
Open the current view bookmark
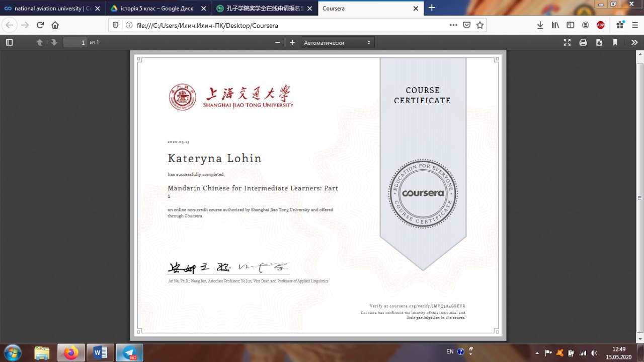tap(615, 43)
